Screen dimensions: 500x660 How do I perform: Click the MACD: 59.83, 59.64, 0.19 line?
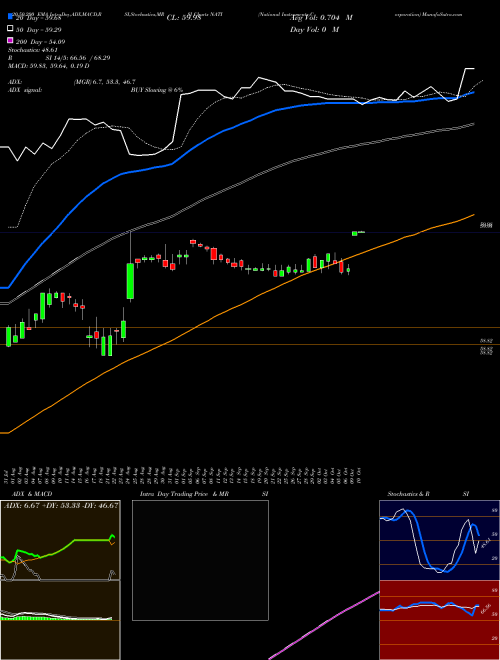tap(48, 66)
